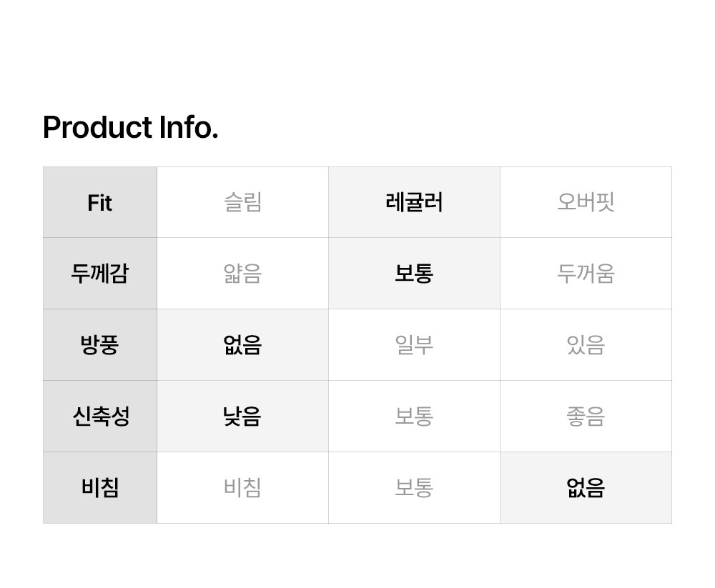Select 얇음 thickness option
The width and height of the screenshot is (715, 588).
(242, 274)
